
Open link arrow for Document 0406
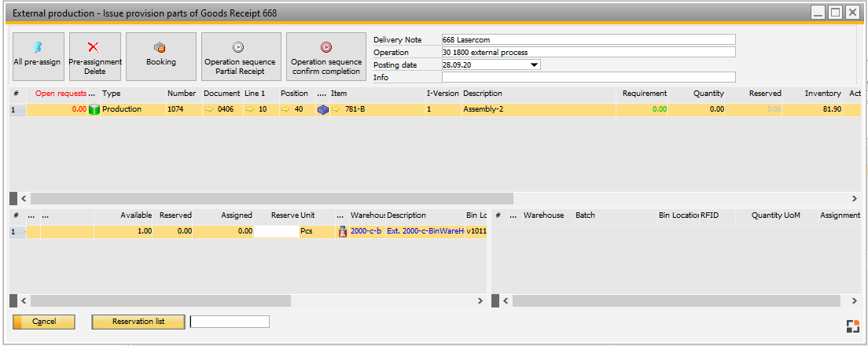[209, 110]
